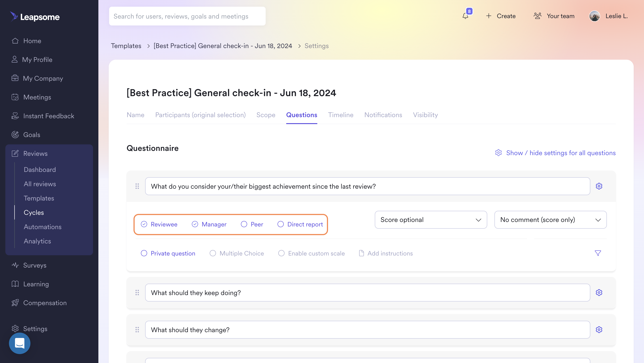Switch to the Visibility tab
The image size is (644, 363).
(425, 115)
